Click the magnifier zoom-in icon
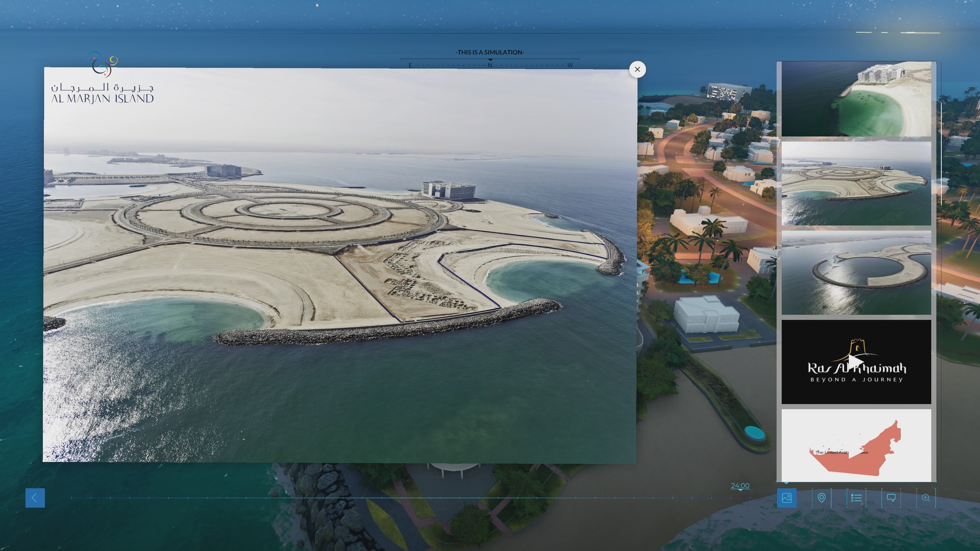Image resolution: width=980 pixels, height=551 pixels. tap(925, 497)
